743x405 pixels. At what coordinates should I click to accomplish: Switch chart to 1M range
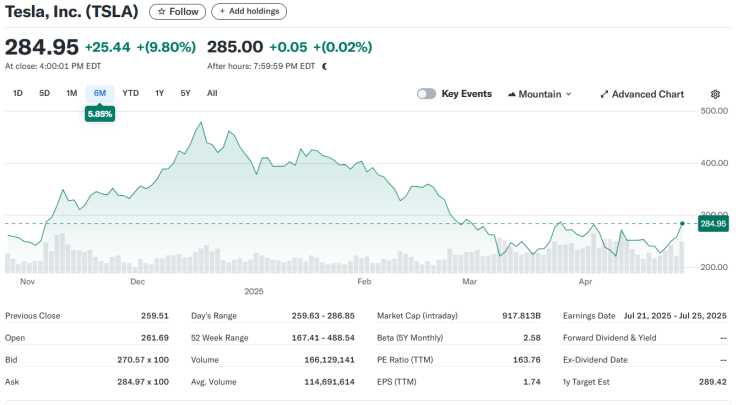[x=72, y=93]
